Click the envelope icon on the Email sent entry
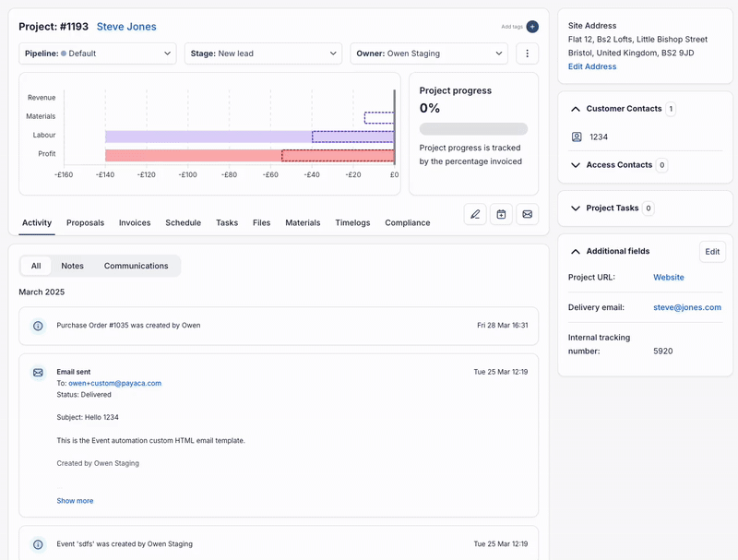This screenshot has height=560, width=738. click(x=38, y=373)
